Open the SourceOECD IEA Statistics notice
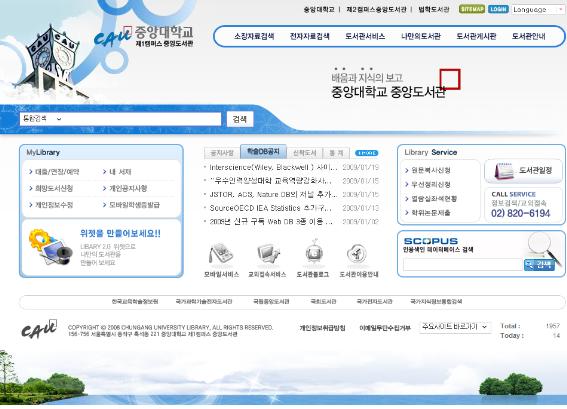 pyautogui.click(x=271, y=208)
